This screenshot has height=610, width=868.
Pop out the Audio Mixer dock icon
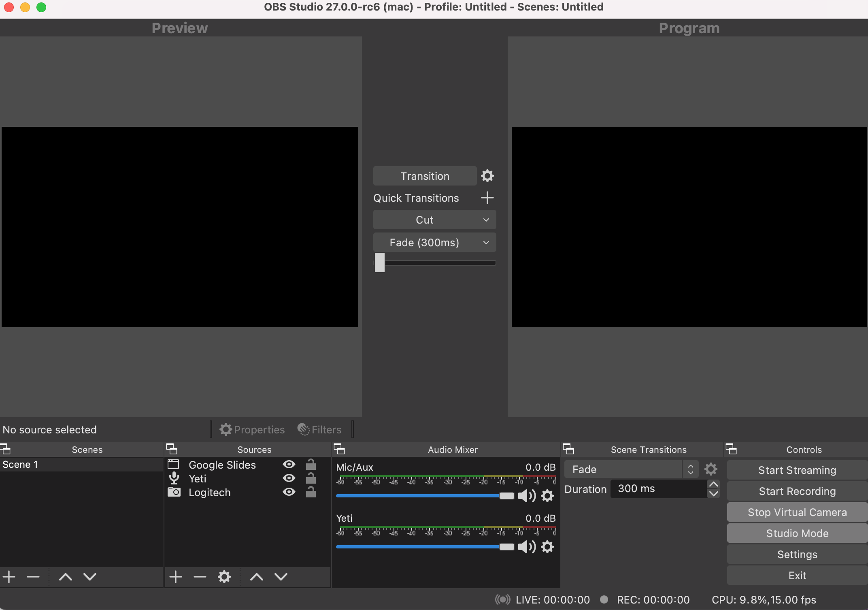[339, 449]
